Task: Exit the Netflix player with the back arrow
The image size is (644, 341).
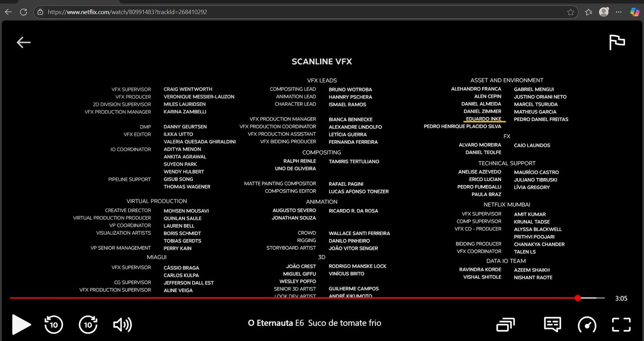Action: point(24,42)
